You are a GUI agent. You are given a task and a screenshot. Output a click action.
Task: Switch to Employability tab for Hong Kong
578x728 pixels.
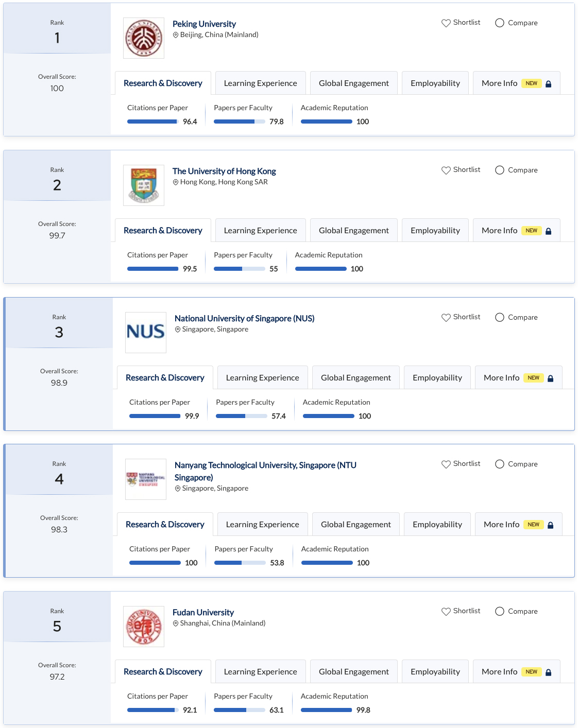(435, 230)
